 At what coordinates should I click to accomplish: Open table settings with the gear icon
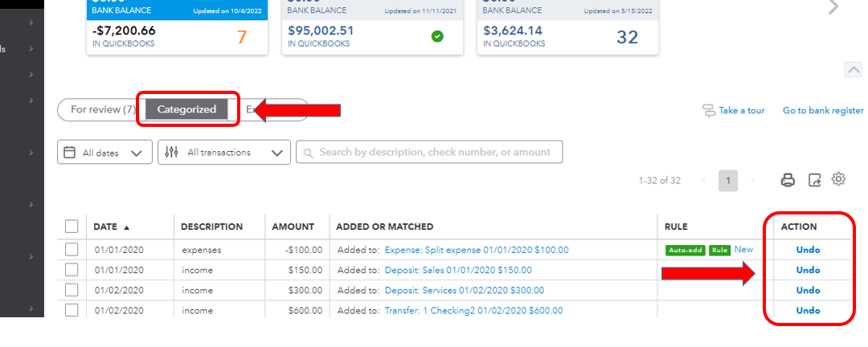coord(838,179)
